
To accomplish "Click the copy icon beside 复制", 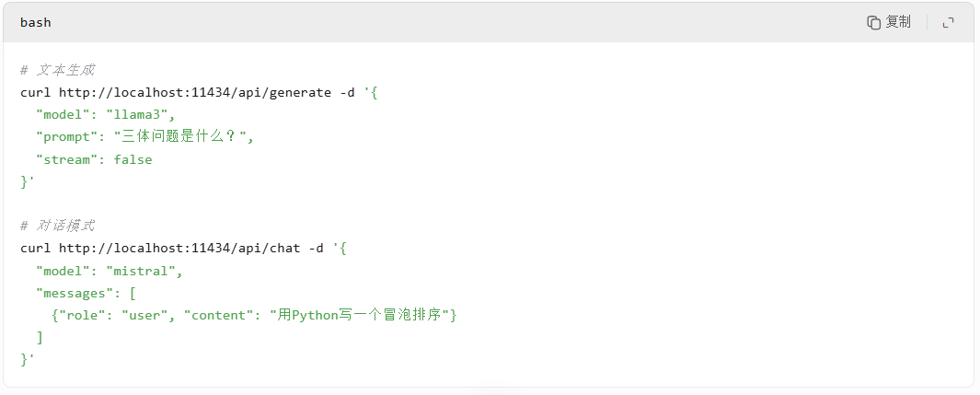I will coord(874,22).
